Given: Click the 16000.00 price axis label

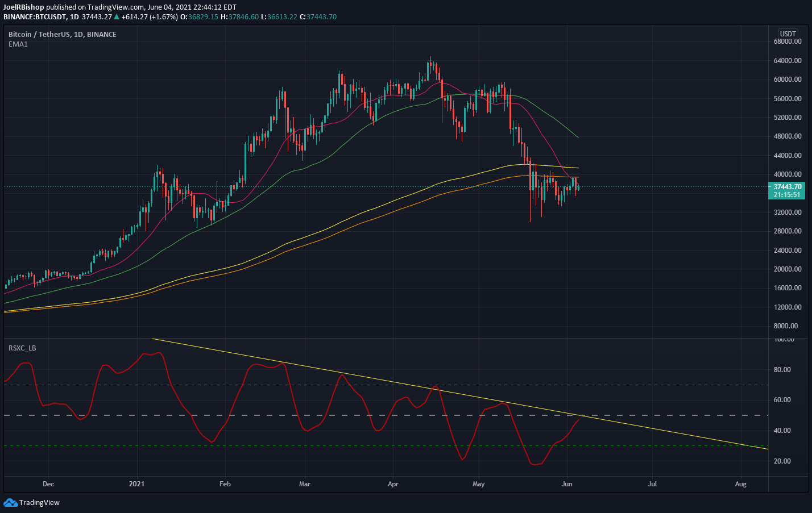Looking at the screenshot, I should coord(788,288).
